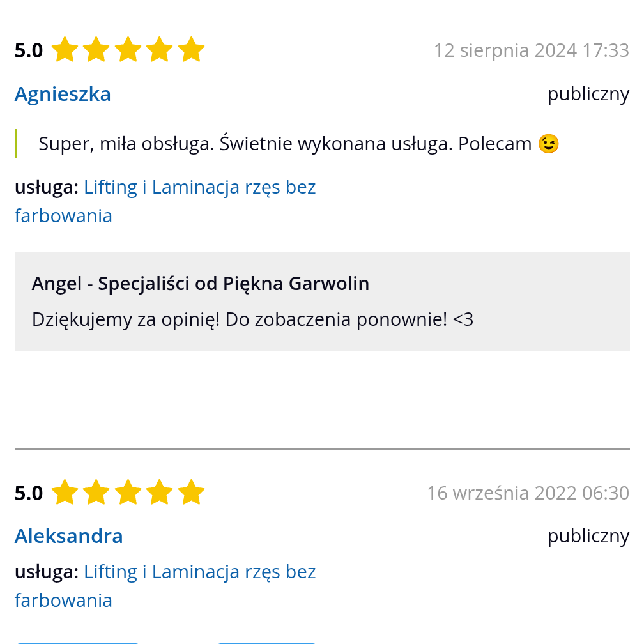Open Aleksandra's profile link
Screen dimensions: 644x644
(x=68, y=536)
